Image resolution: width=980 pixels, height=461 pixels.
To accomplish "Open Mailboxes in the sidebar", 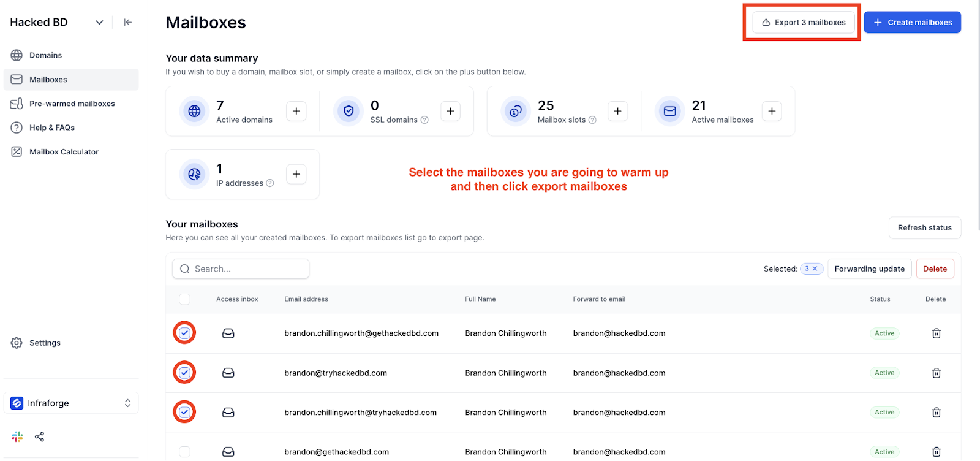I will pyautogui.click(x=71, y=80).
